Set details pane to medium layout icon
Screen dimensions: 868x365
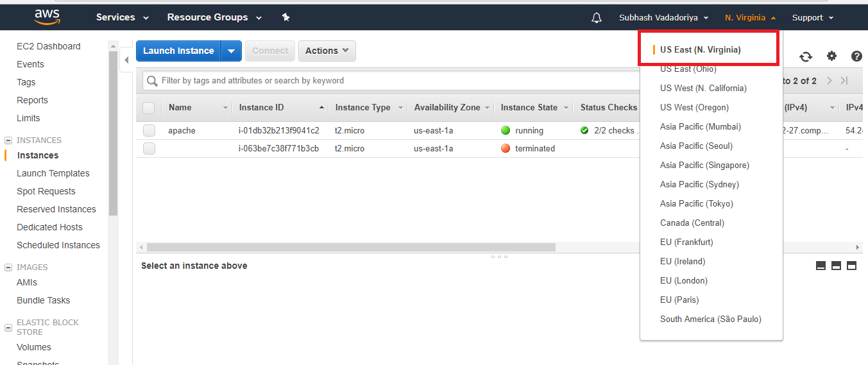pos(836,266)
